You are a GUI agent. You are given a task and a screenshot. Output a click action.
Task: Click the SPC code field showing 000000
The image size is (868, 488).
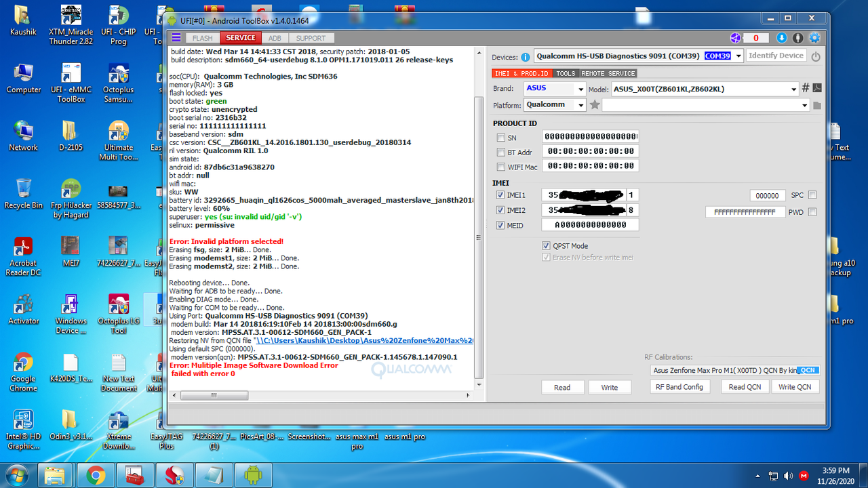pyautogui.click(x=768, y=195)
